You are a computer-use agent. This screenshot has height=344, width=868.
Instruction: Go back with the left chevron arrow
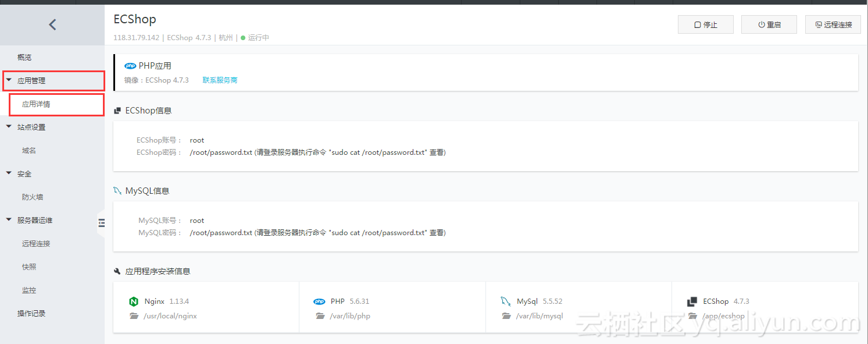pyautogui.click(x=52, y=24)
